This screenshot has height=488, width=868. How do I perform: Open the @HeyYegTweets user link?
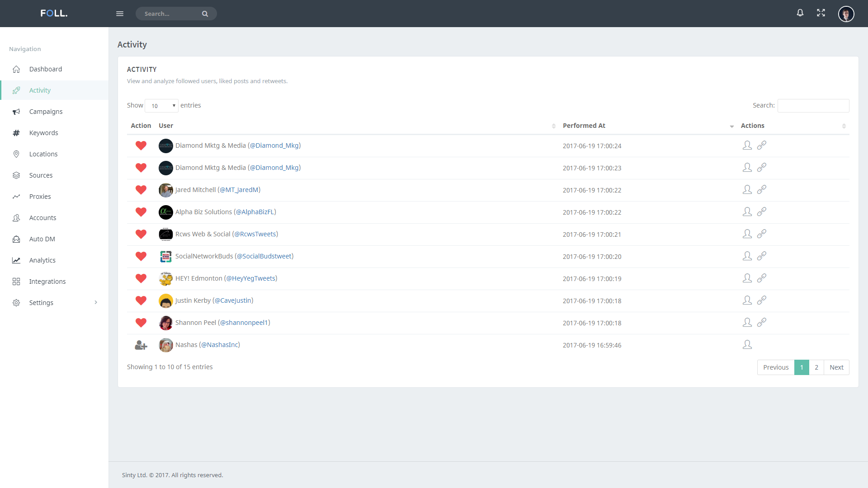click(251, 278)
